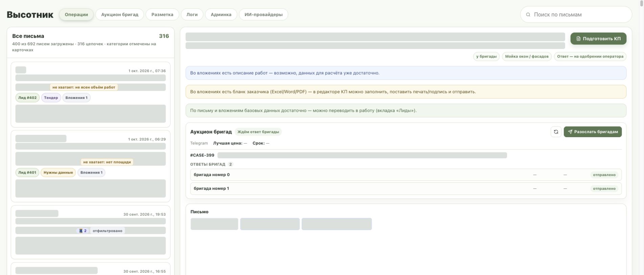Click 'Ответ — на одобрении оператора' chip

coord(590,56)
